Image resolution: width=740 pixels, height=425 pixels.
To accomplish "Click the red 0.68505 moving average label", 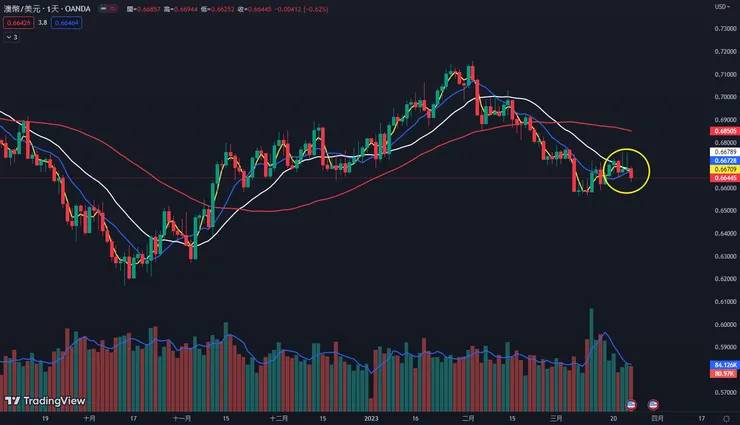I will coord(725,131).
